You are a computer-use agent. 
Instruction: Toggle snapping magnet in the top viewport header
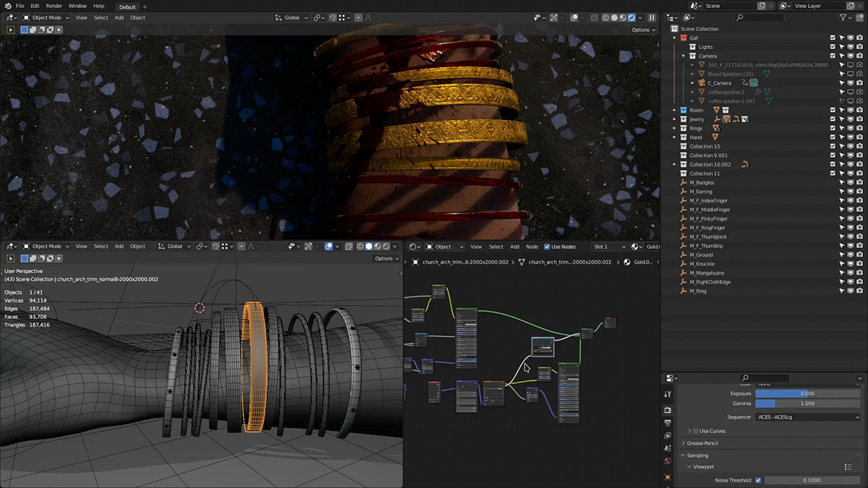coord(333,17)
